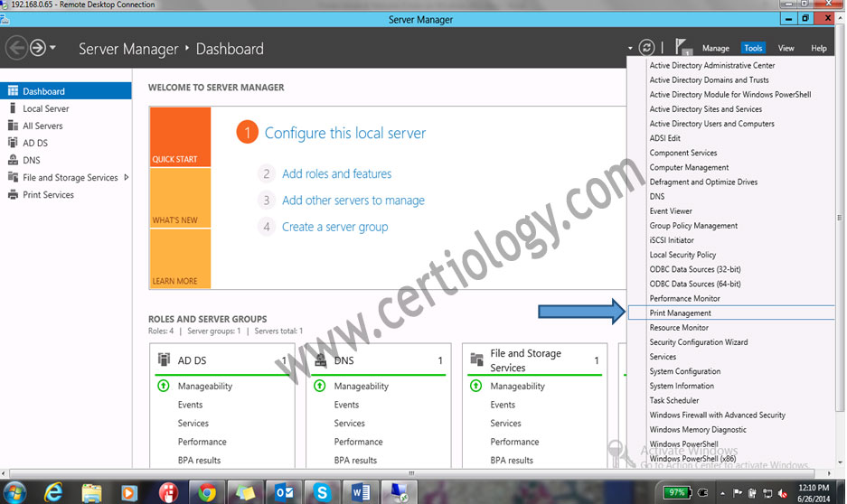Open Word from the taskbar
Image resolution: width=847 pixels, height=504 pixels.
tap(361, 492)
